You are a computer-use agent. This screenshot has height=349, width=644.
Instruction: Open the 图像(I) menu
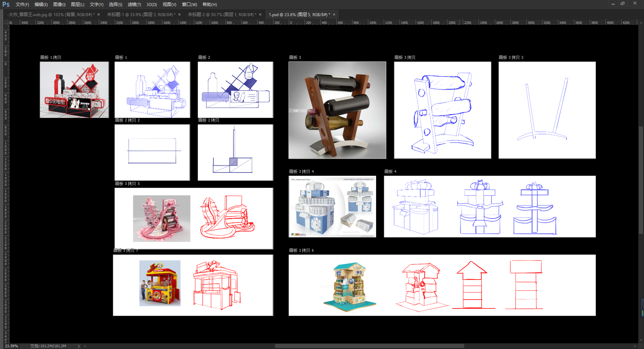[59, 4]
